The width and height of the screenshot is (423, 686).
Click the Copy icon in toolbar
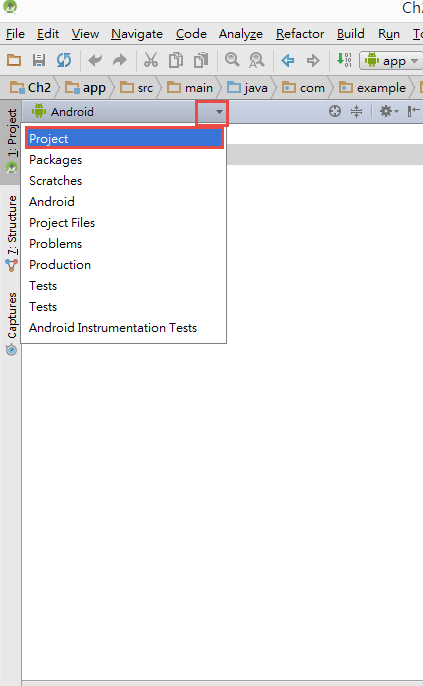pos(176,60)
